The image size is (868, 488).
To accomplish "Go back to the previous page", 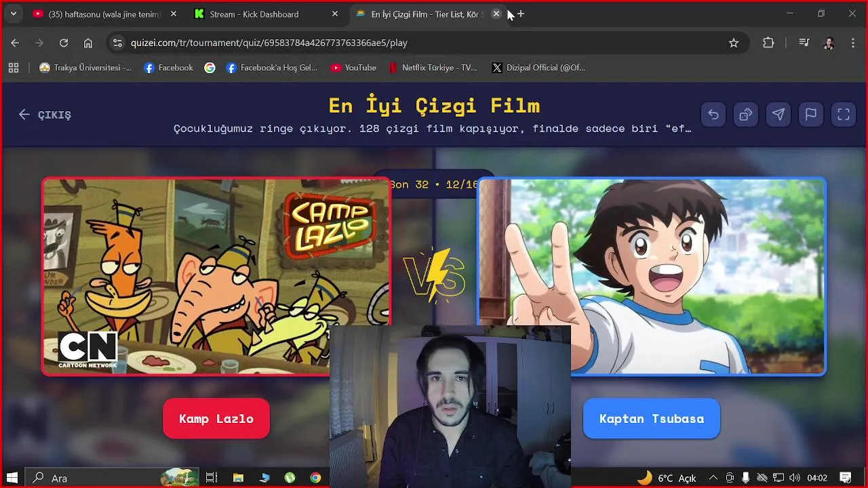I will tap(15, 43).
